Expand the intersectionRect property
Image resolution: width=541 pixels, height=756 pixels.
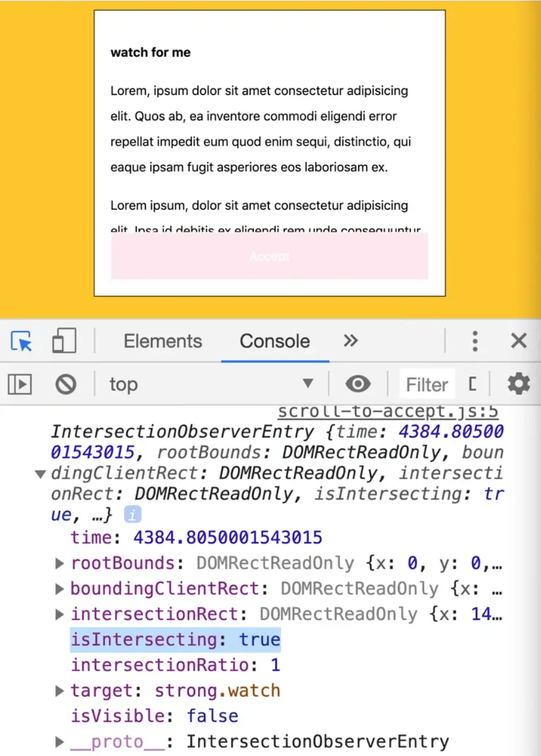[59, 614]
